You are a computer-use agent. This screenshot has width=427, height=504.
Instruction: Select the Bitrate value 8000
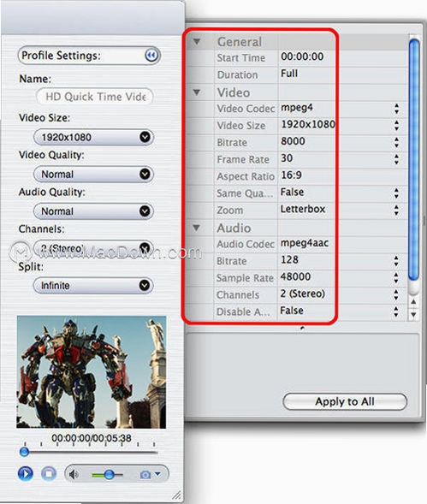pyautogui.click(x=293, y=141)
